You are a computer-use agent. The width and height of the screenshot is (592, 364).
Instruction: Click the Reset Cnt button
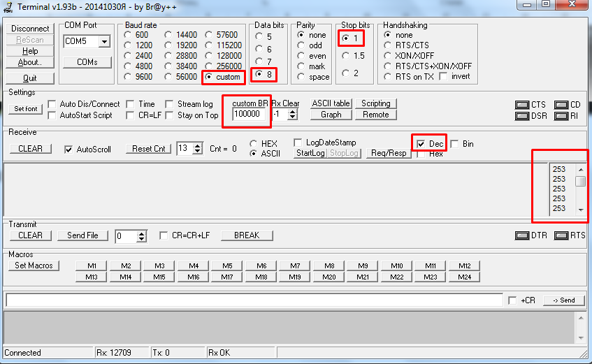(149, 149)
